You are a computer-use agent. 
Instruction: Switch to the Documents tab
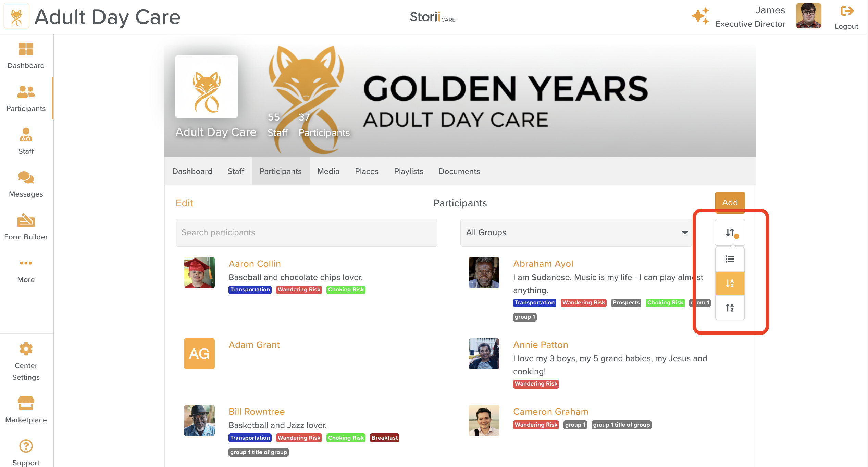pyautogui.click(x=459, y=171)
